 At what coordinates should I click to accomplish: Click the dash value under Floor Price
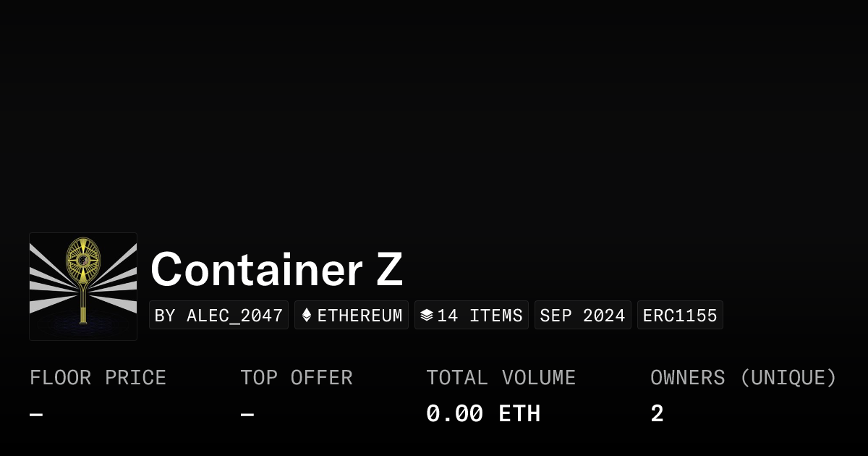click(x=36, y=415)
